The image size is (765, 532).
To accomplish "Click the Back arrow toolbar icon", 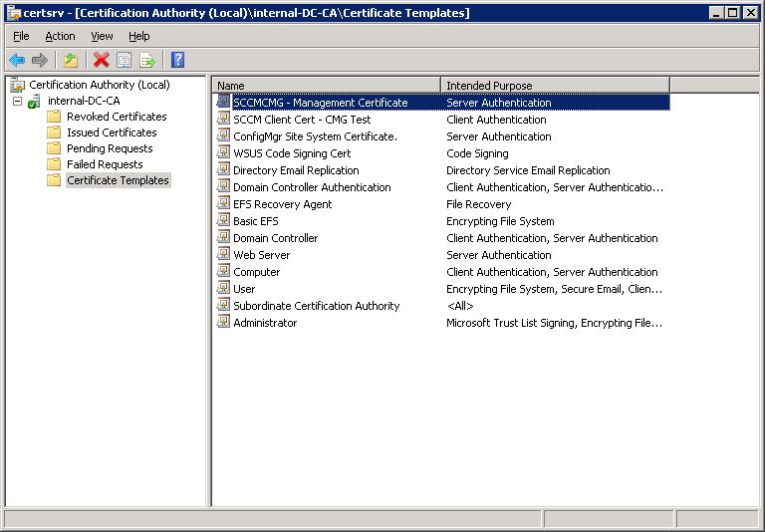I will (x=17, y=60).
